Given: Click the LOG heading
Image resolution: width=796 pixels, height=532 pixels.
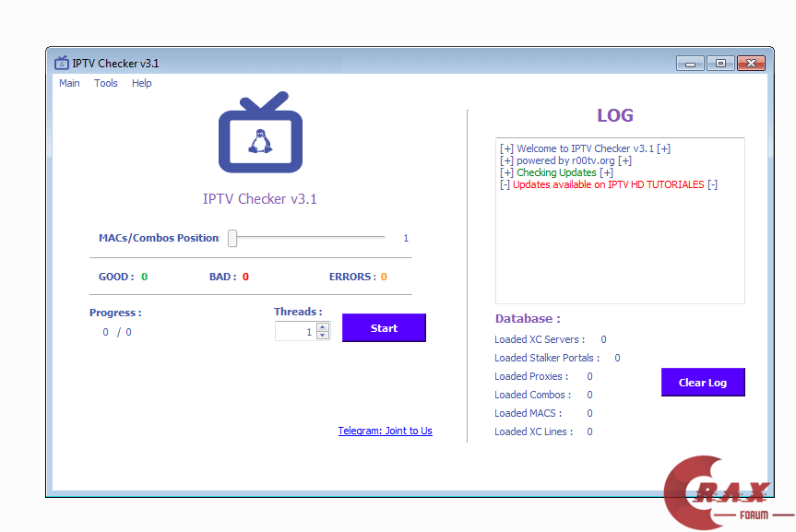Looking at the screenshot, I should click(615, 115).
